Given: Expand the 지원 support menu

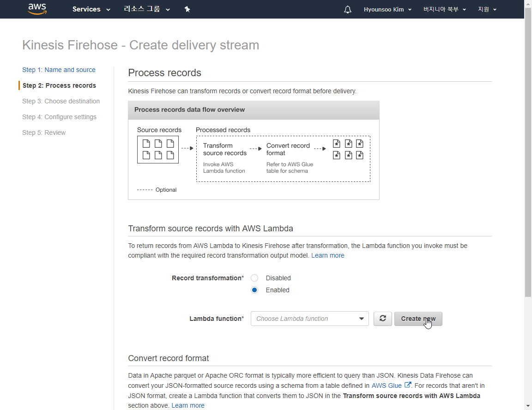Looking at the screenshot, I should pyautogui.click(x=487, y=10).
